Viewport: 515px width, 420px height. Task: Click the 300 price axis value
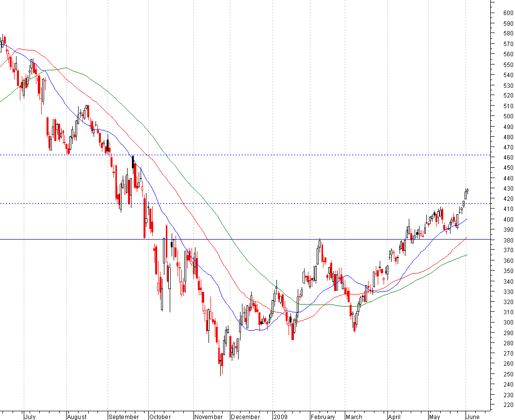pyautogui.click(x=508, y=323)
